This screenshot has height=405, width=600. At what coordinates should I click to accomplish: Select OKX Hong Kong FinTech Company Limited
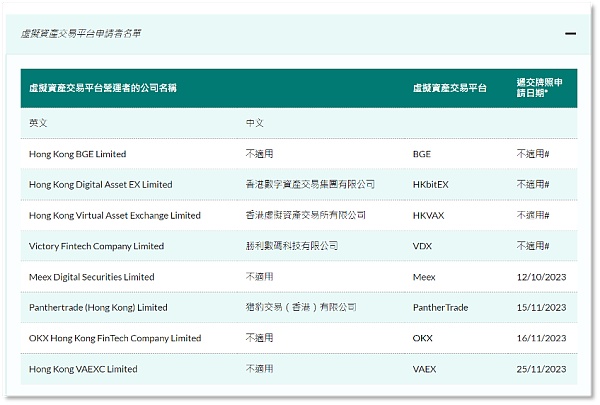coord(115,338)
